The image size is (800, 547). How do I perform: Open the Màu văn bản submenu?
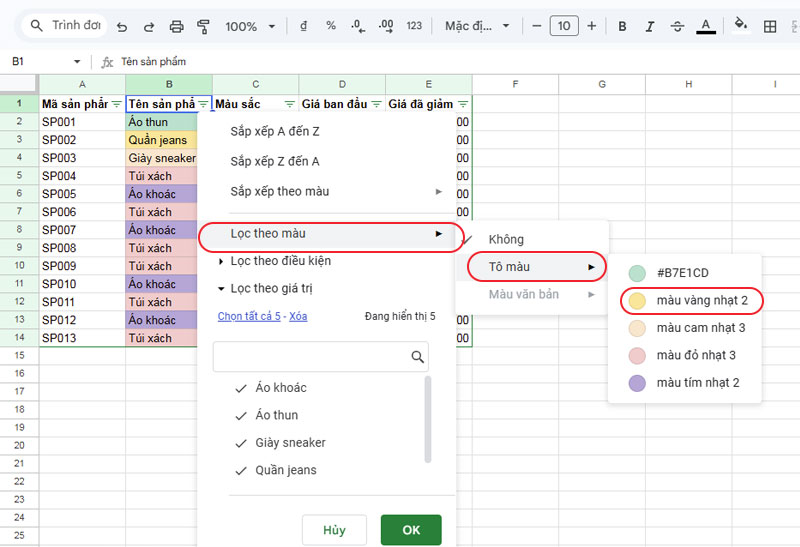pos(531,294)
